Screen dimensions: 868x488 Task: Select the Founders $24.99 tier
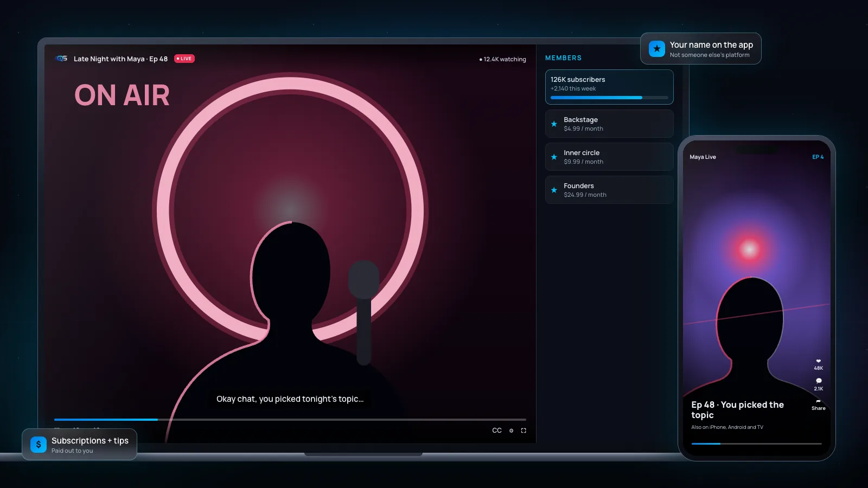point(609,190)
